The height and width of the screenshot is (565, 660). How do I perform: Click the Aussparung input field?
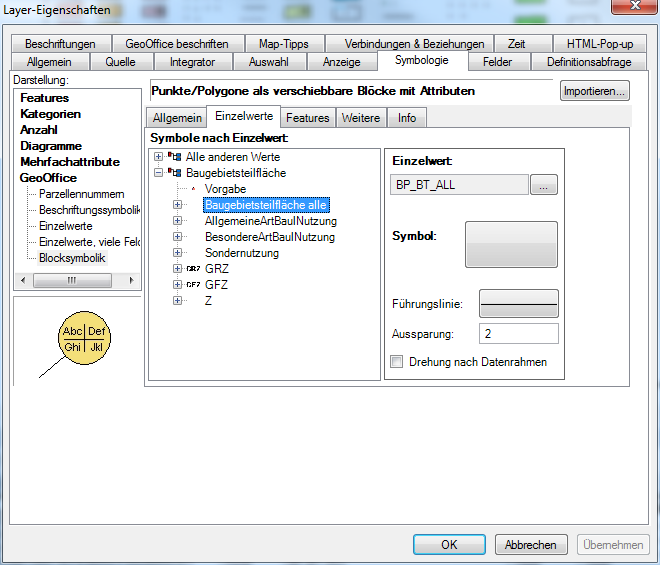click(x=518, y=334)
